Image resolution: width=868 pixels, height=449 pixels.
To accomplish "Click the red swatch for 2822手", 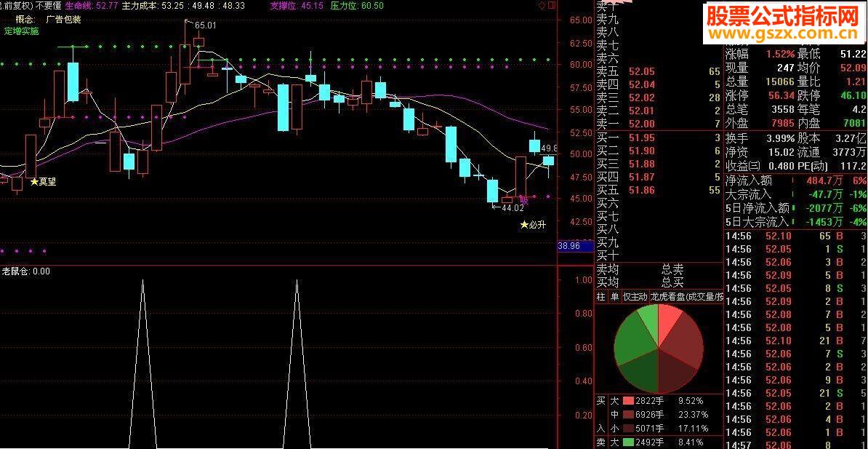I will pyautogui.click(x=628, y=400).
